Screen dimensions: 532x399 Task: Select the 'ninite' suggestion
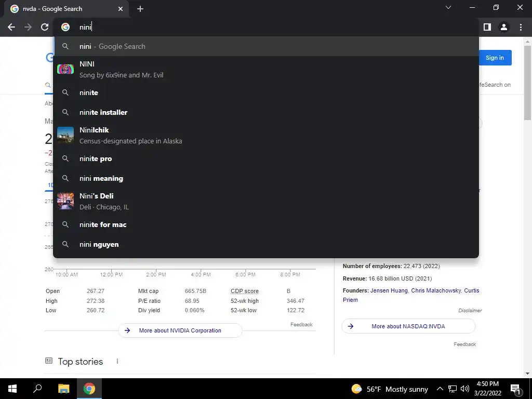(266, 92)
